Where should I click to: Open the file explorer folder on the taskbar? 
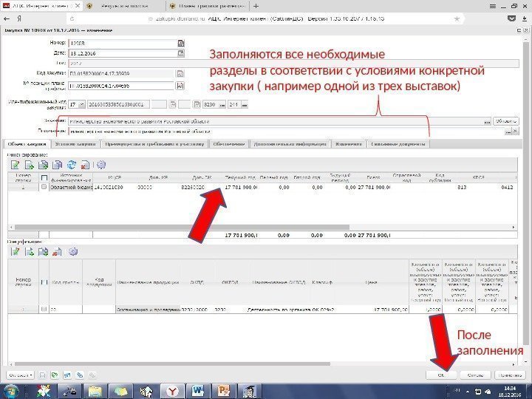(x=95, y=391)
